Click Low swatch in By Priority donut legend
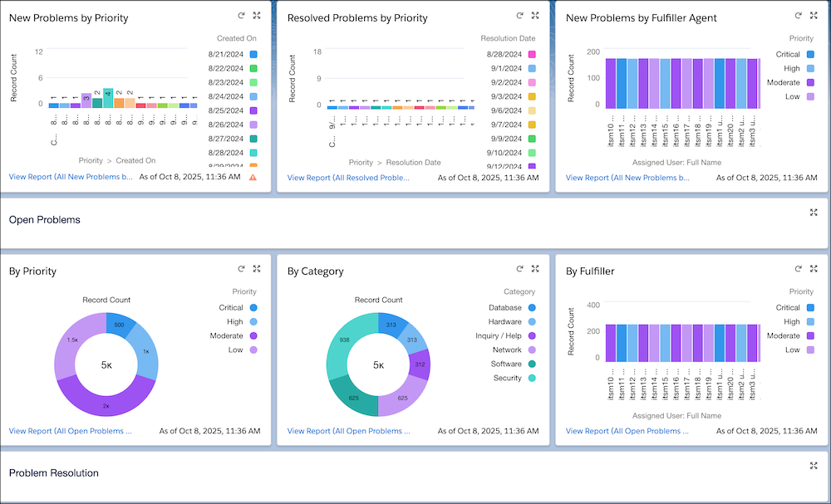Viewport: 831px width, 504px height. pos(253,350)
